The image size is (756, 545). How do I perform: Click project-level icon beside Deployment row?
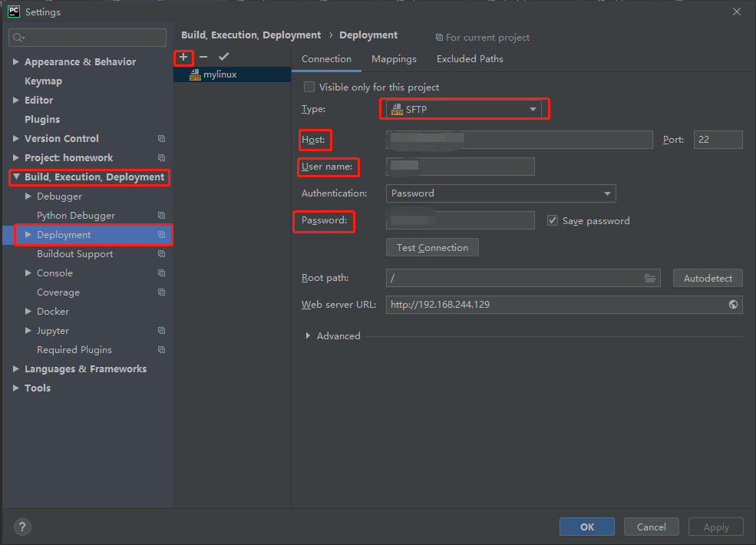[161, 235]
